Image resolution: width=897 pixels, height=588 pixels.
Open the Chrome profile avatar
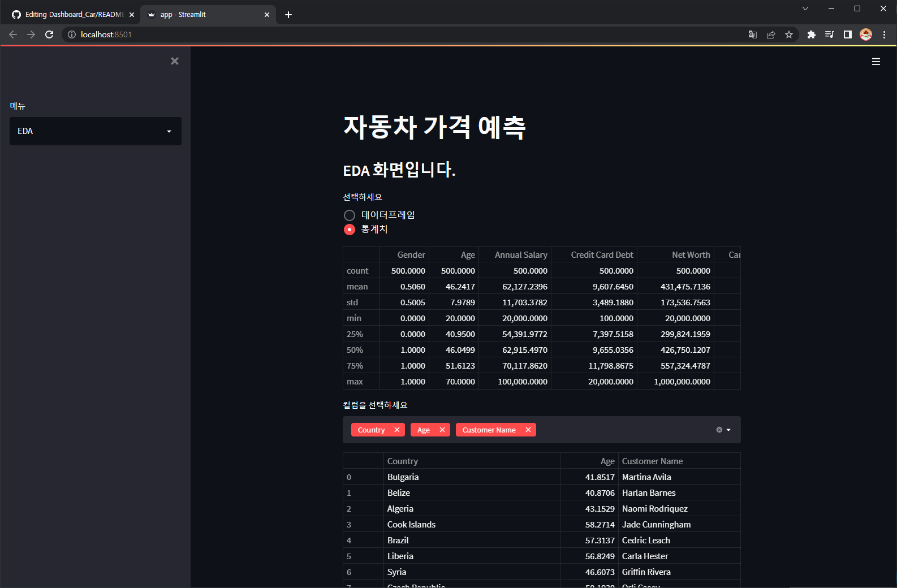(x=866, y=34)
